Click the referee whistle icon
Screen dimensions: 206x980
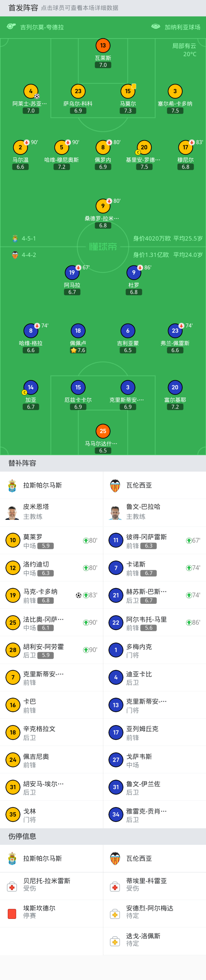pos(11,27)
